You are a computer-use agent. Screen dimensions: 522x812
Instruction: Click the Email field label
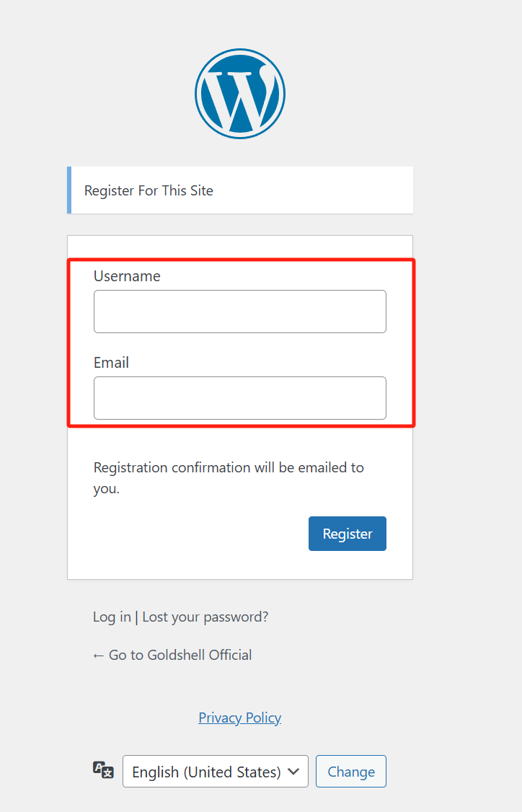[x=111, y=363]
